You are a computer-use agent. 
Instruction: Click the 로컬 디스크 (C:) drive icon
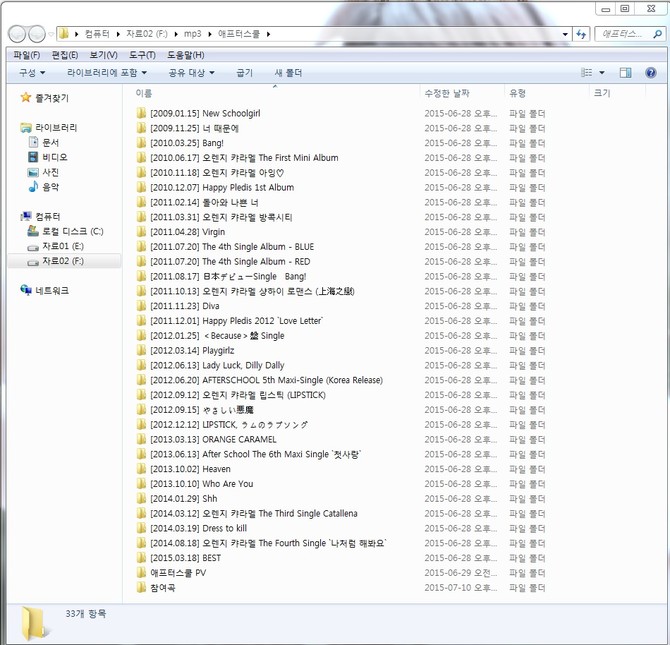[33, 231]
